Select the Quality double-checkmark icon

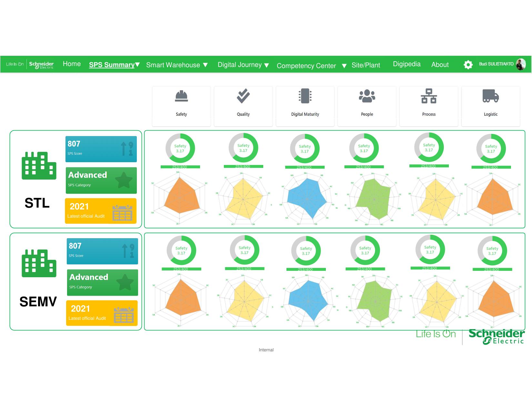coord(243,96)
